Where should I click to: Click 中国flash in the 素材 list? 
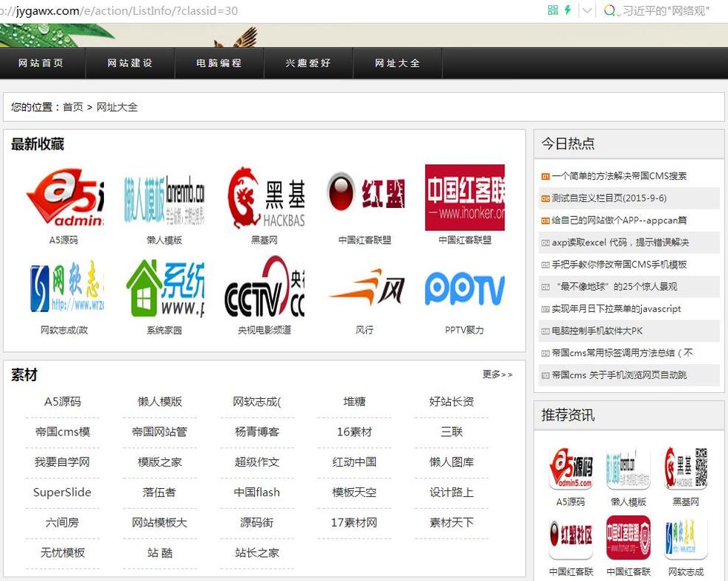[x=257, y=493]
